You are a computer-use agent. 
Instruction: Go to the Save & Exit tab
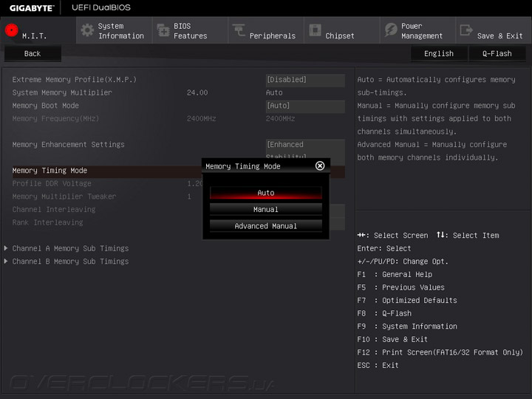494,30
